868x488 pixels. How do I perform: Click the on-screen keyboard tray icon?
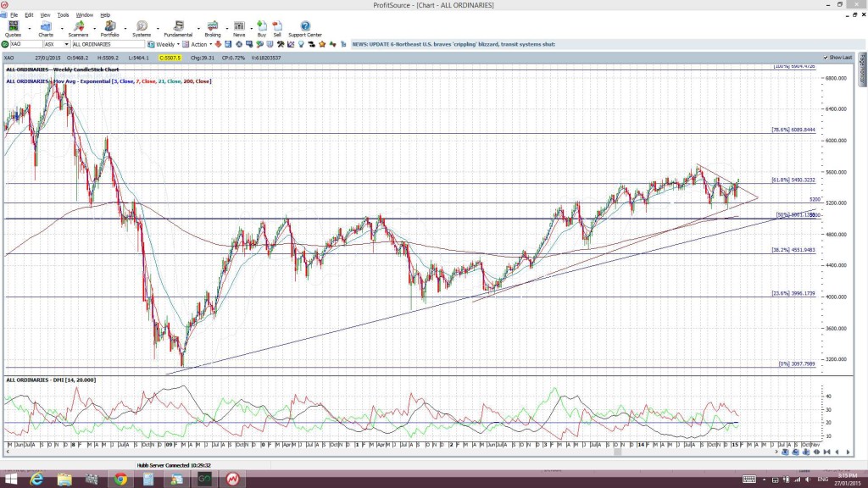[749, 480]
